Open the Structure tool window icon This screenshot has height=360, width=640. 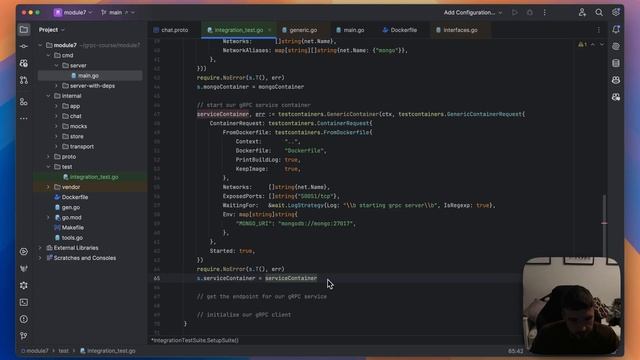click(24, 102)
